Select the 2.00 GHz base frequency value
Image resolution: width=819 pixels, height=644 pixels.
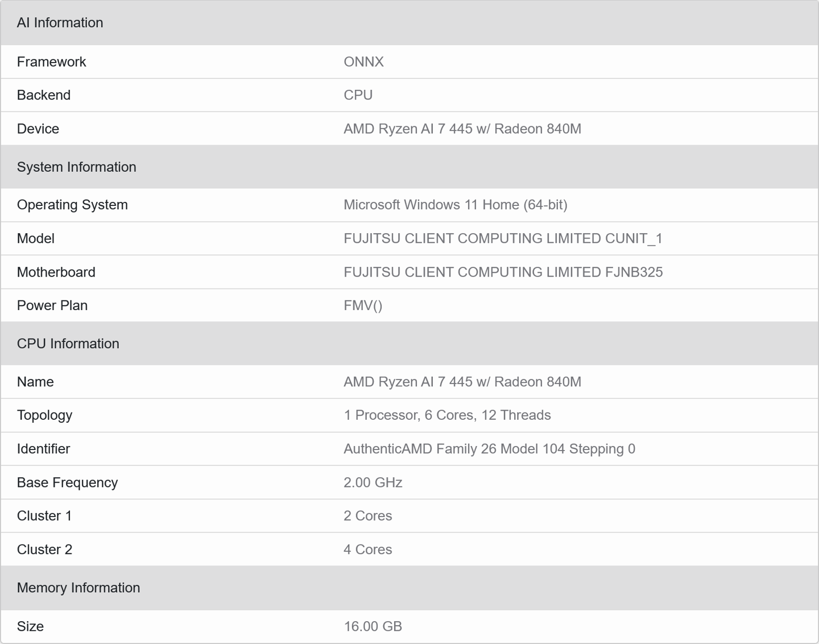point(373,482)
